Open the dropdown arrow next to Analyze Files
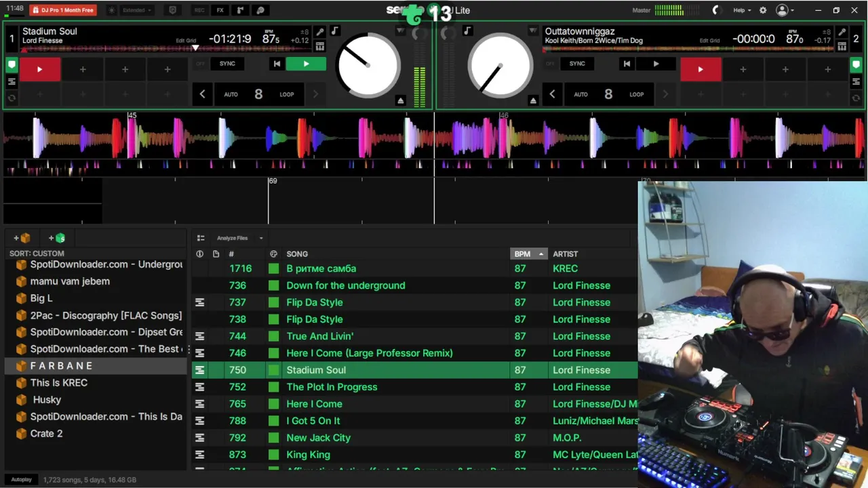The width and height of the screenshot is (868, 488). point(260,238)
